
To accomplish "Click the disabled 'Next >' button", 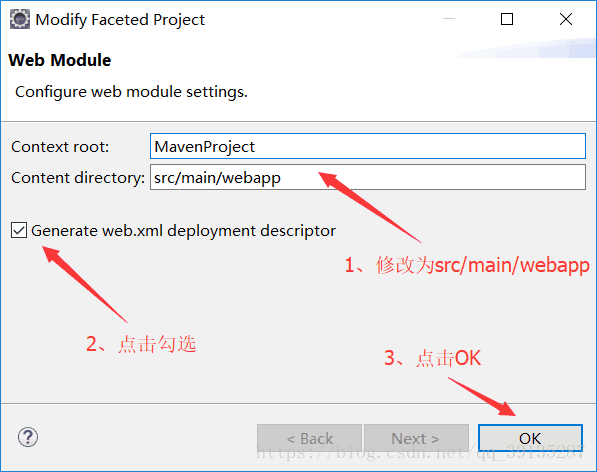I will click(416, 439).
